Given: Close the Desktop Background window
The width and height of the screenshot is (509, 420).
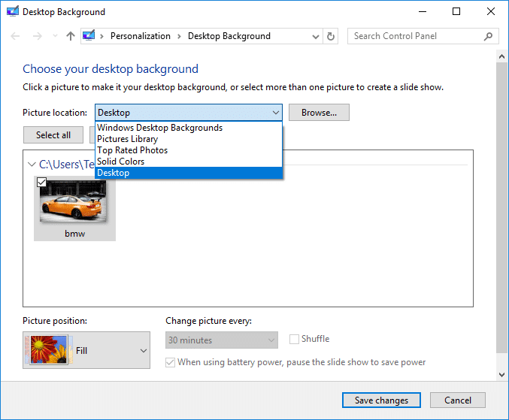Looking at the screenshot, I should click(x=491, y=12).
